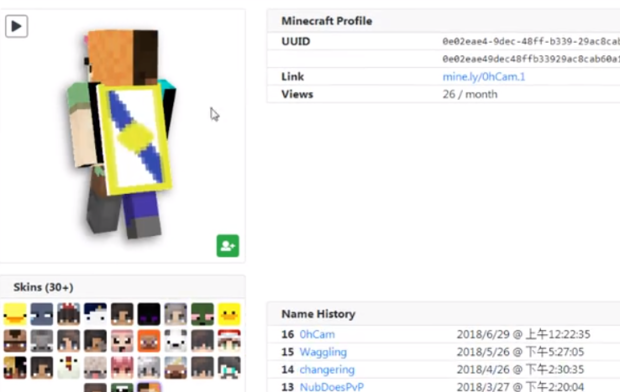This screenshot has width=620, height=392.
Task: Click the UUID value with dashes
Action: (531, 41)
